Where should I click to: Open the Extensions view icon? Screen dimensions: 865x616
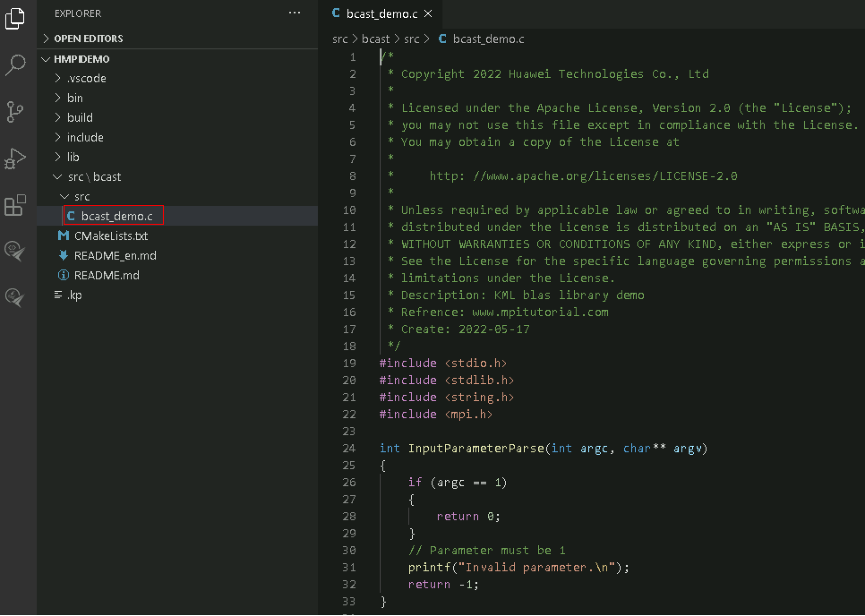tap(15, 205)
